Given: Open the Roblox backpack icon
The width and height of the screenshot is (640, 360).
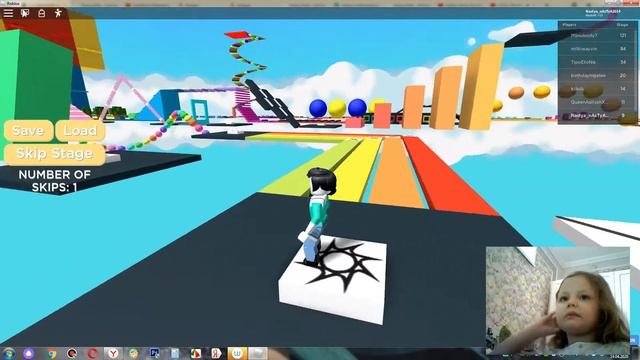Looking at the screenshot, I should point(42,13).
